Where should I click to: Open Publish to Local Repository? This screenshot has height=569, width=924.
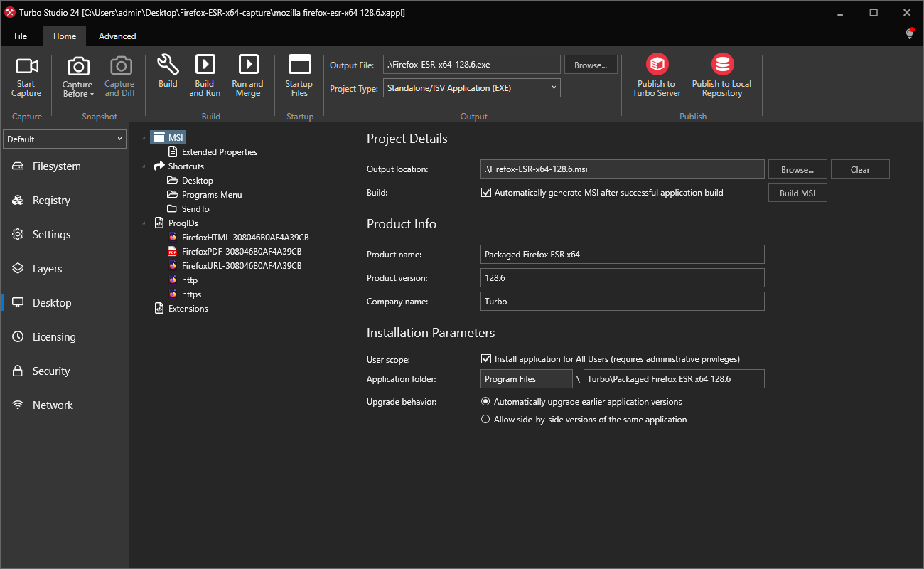pos(721,75)
